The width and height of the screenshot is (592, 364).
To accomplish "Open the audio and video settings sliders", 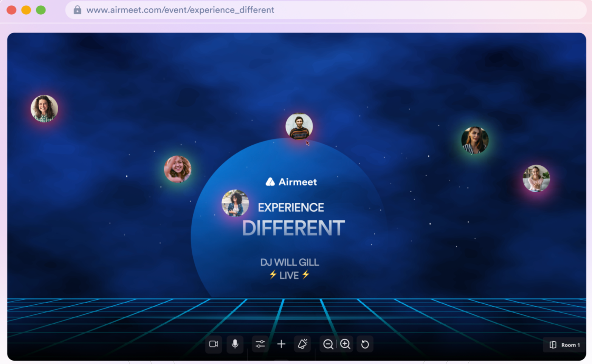I will [260, 344].
